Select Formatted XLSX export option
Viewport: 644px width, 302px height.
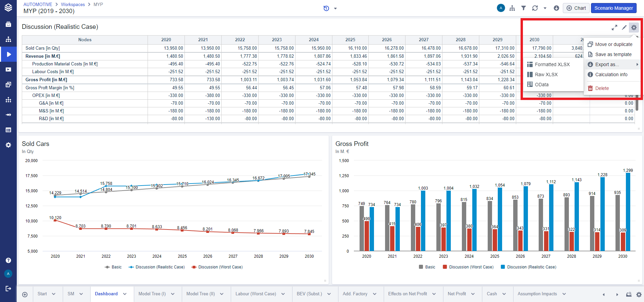[x=552, y=64]
